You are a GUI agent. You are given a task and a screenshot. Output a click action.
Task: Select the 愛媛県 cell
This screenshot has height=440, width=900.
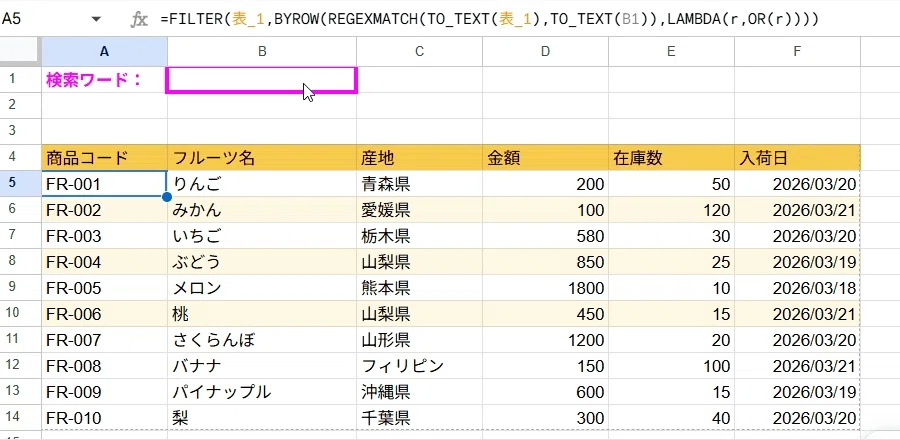[x=419, y=210]
